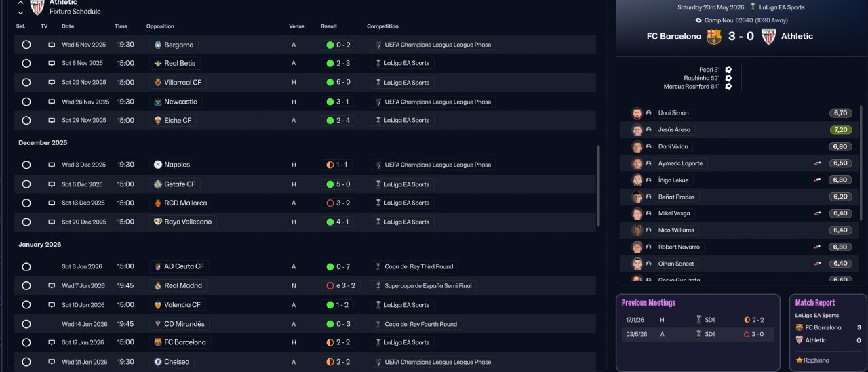Click the down chevron beside Fixture Schedule
The height and width of the screenshot is (372, 868).
(x=20, y=12)
